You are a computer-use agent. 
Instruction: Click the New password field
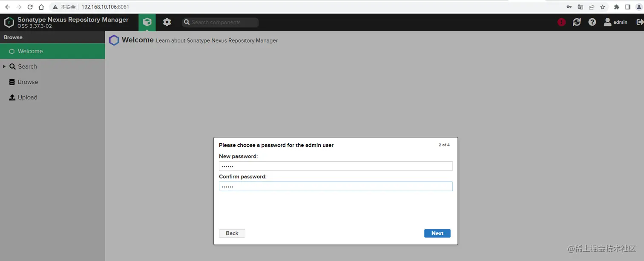[x=336, y=166]
